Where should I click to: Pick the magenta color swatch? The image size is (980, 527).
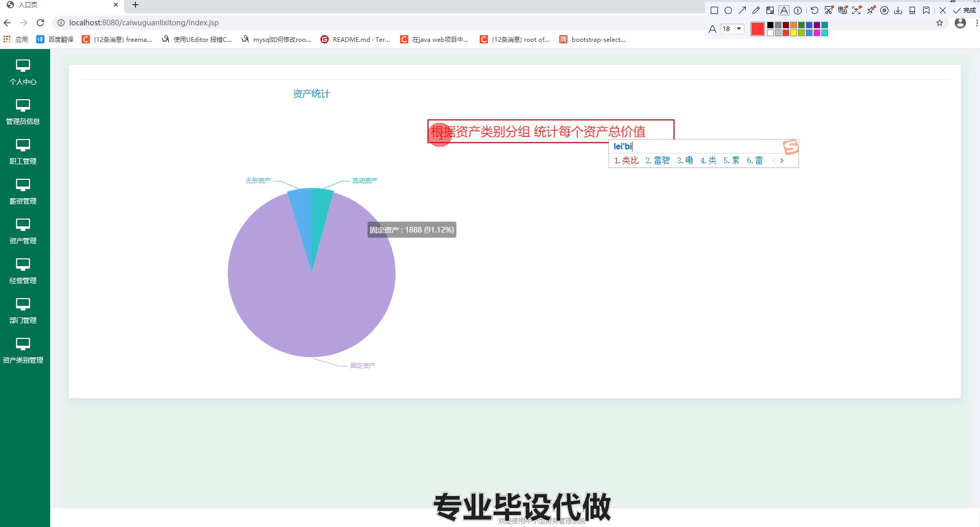[817, 33]
